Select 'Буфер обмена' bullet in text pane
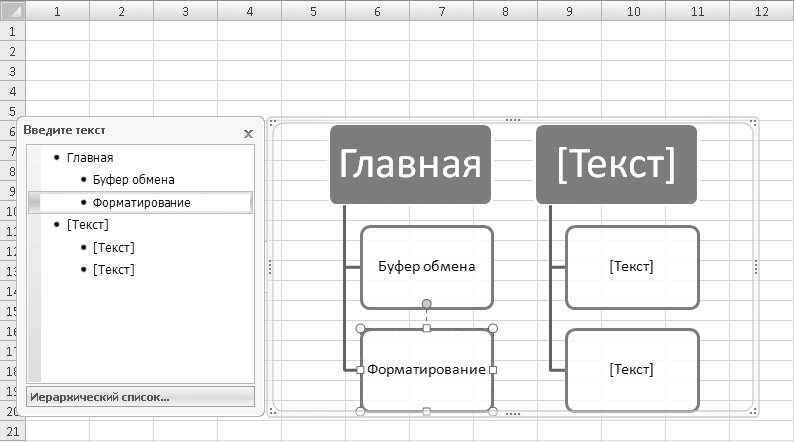 pyautogui.click(x=134, y=180)
